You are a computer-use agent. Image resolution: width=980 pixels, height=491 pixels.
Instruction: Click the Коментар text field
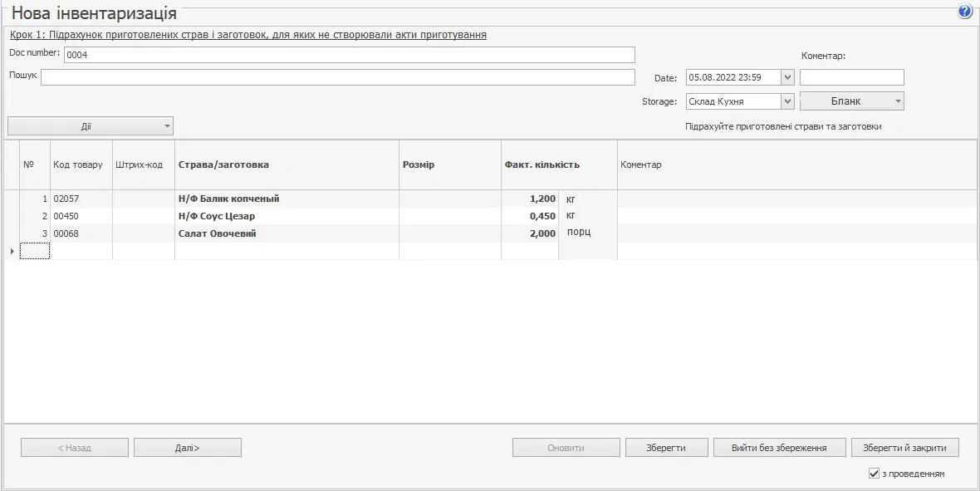[x=851, y=77]
